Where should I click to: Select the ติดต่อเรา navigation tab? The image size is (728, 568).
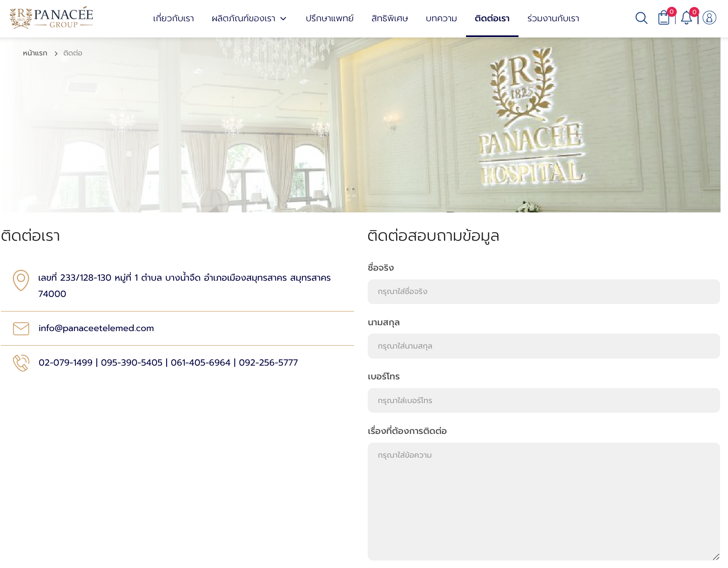click(492, 18)
